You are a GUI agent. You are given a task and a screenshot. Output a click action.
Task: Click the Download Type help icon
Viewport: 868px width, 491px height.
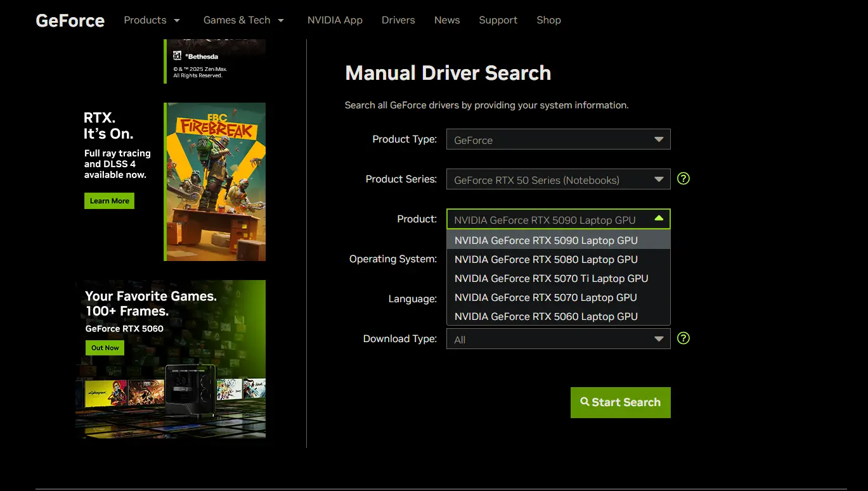[683, 338]
